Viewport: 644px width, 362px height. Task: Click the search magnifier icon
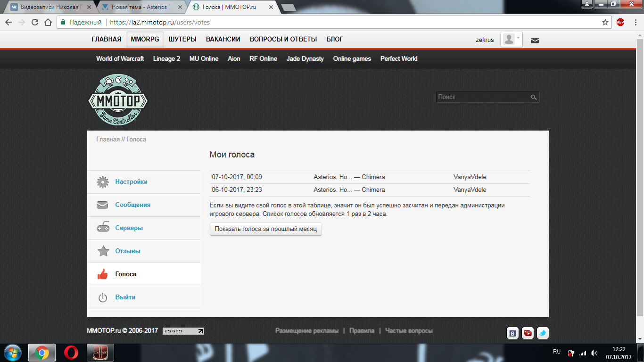tap(534, 97)
